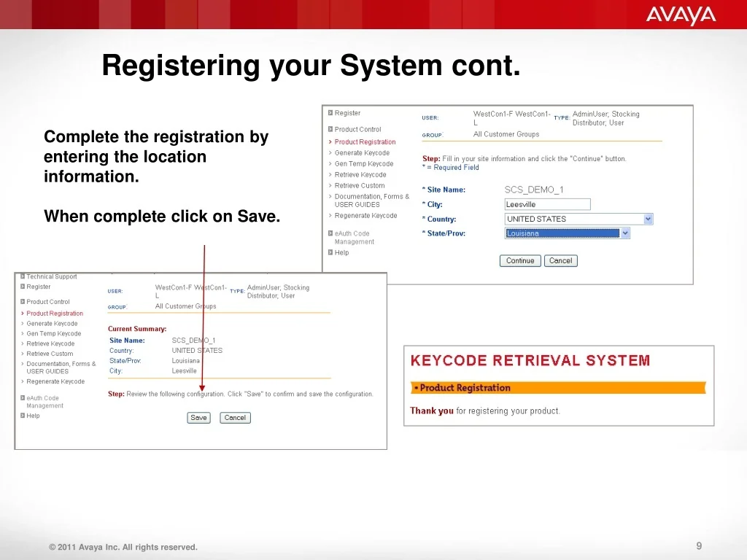Click the Register expand icon in upper panel

tap(330, 113)
